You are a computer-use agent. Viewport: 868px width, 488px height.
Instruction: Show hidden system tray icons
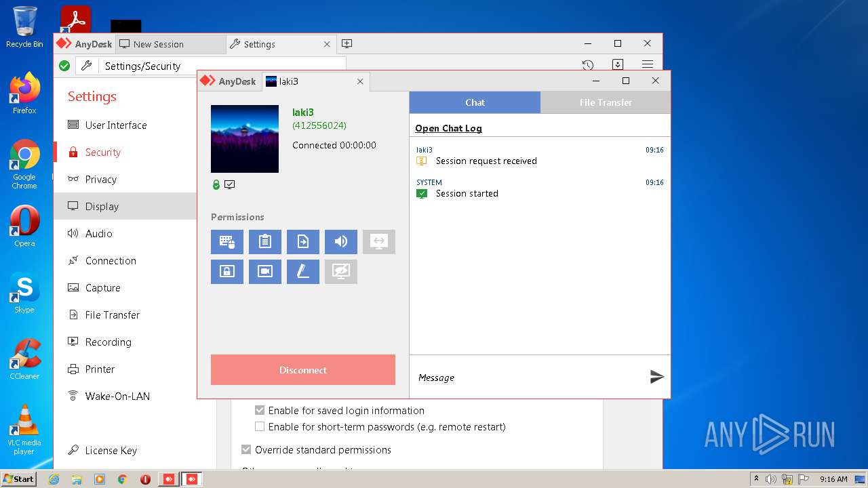(x=756, y=479)
